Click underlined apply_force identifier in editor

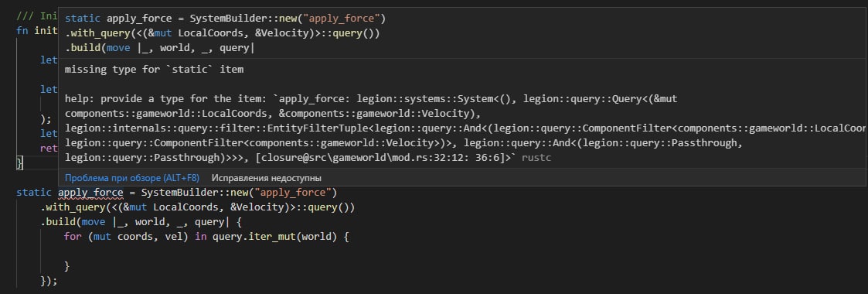pyautogui.click(x=90, y=193)
